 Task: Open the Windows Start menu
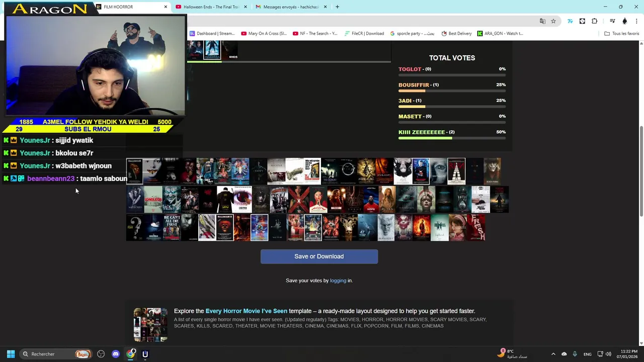(11, 354)
